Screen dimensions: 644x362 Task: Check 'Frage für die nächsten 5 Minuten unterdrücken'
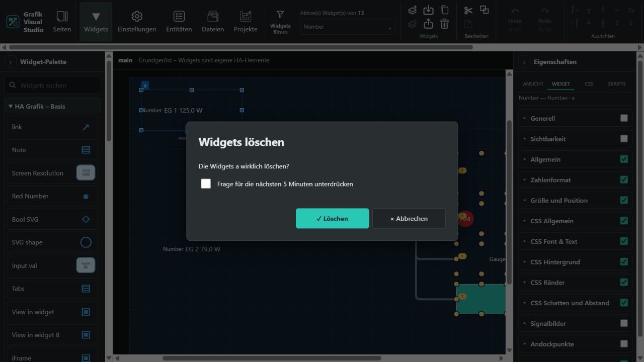click(206, 184)
